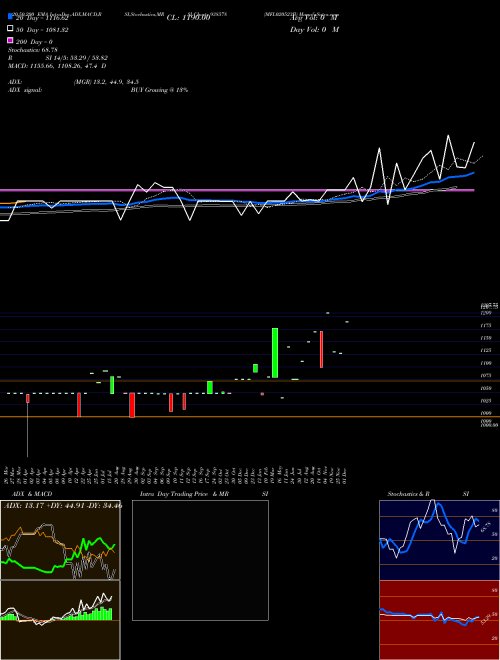Click the magenta 200 Day legend swatch
This screenshot has height=660, width=500.
pos(11,40)
